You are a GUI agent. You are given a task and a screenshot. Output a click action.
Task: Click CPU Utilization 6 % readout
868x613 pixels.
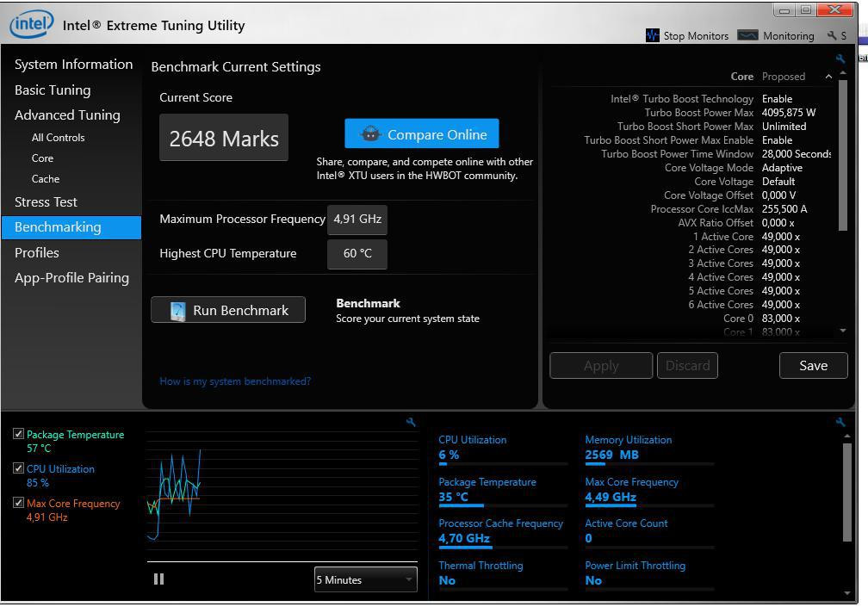[449, 455]
